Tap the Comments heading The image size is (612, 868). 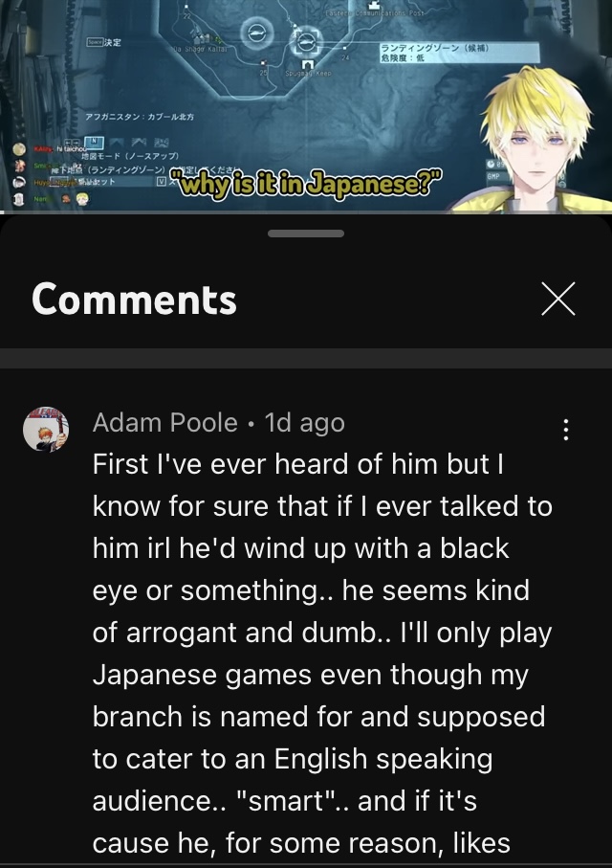pos(135,299)
